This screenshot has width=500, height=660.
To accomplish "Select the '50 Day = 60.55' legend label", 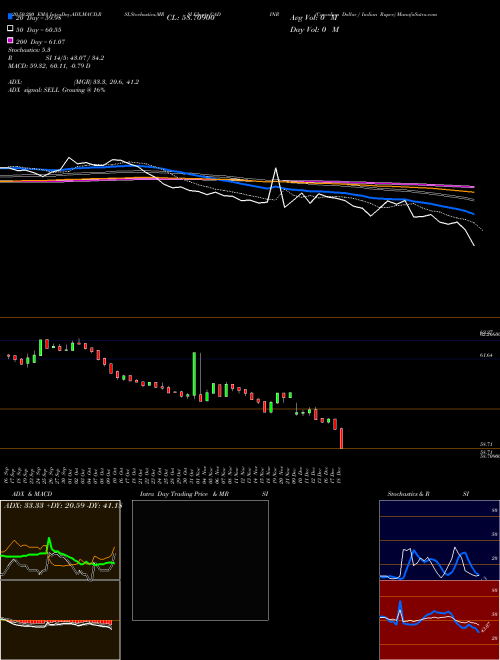I will 39,30.
